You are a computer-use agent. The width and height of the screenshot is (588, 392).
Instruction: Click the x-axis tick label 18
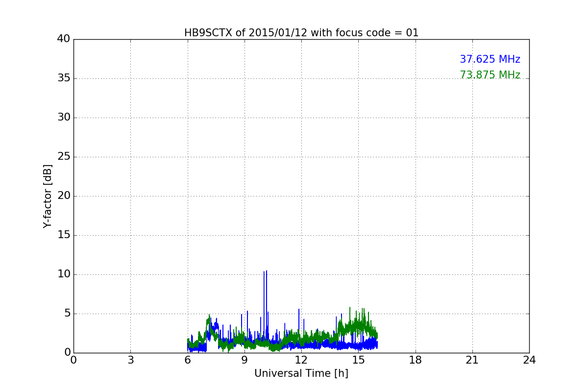point(416,360)
